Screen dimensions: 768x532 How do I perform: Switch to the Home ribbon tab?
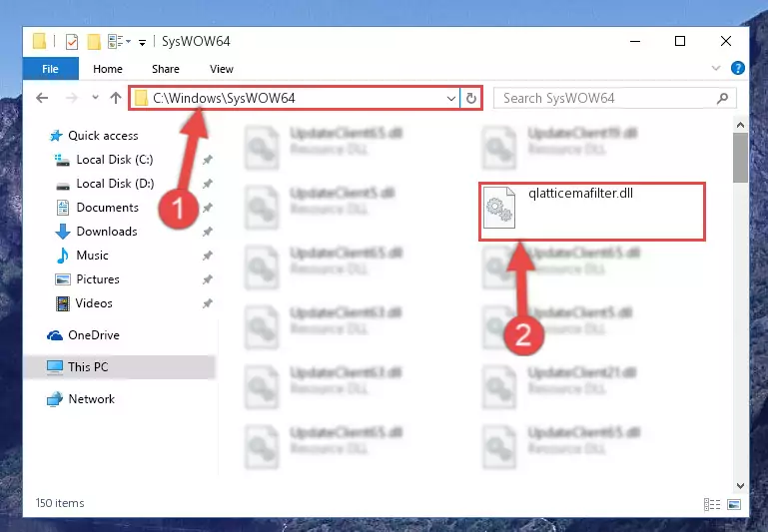tap(108, 69)
